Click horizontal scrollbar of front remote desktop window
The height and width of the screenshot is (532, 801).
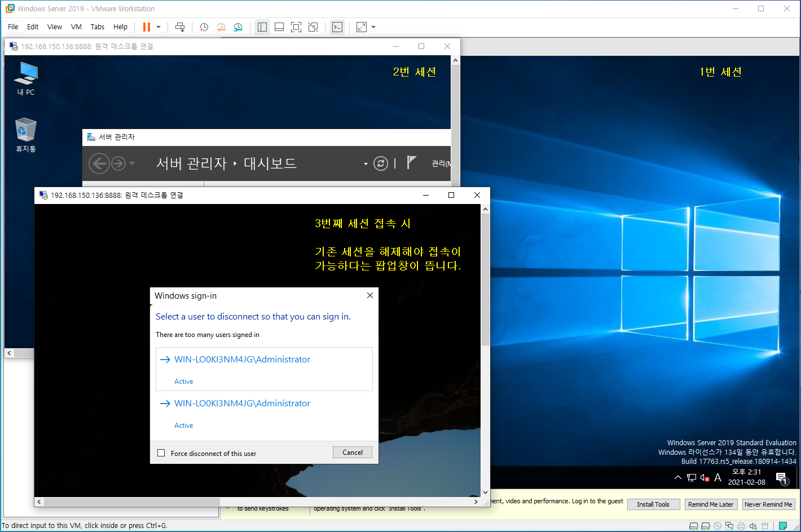pos(131,502)
